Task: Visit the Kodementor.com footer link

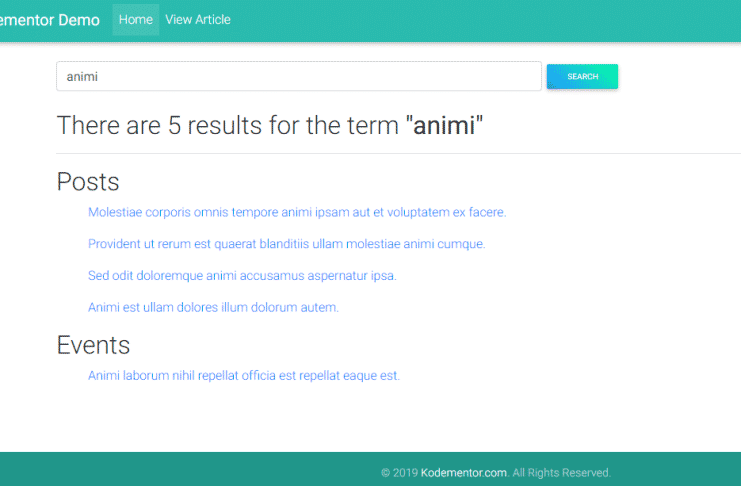Action: click(464, 473)
